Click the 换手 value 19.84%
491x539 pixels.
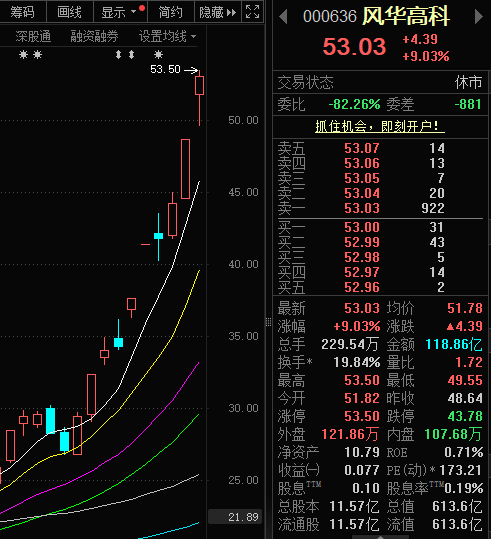click(357, 362)
